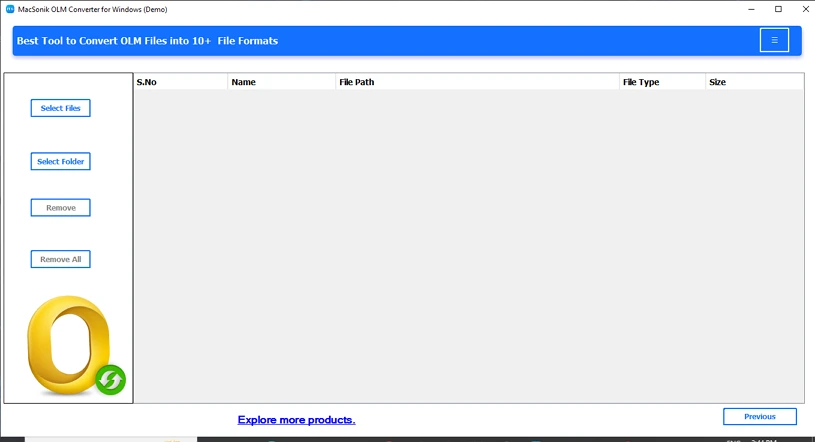Viewport: 815px width, 442px height.
Task: Click the Name column header
Action: tap(281, 82)
